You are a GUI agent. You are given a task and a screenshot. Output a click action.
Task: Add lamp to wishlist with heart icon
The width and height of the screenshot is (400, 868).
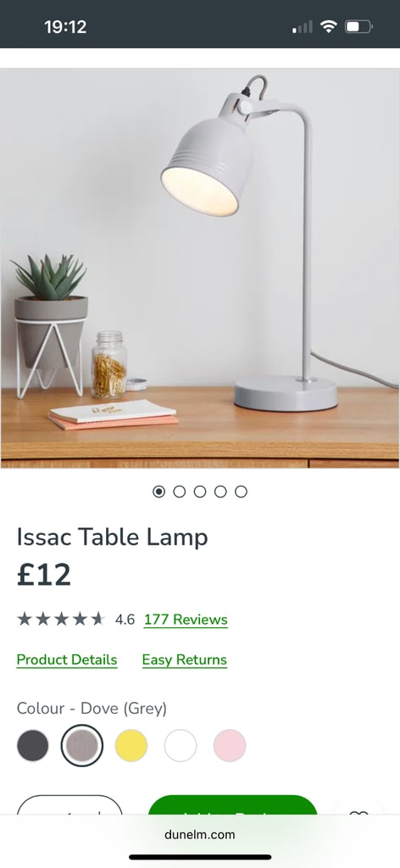[x=358, y=811]
